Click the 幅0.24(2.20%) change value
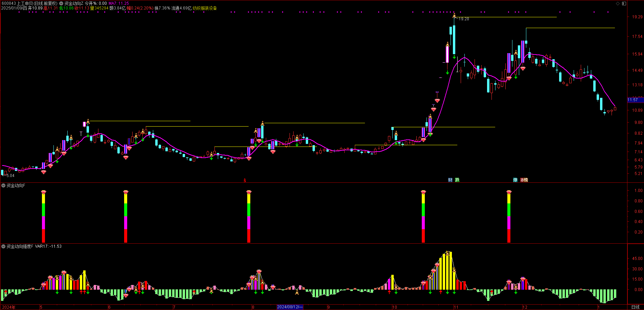Viewport: 644px width, 310px height. point(140,8)
